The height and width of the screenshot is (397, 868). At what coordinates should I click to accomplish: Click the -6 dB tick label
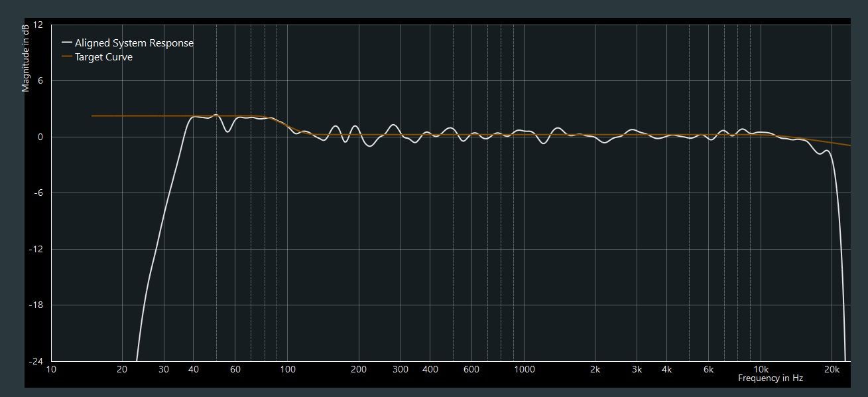(x=38, y=193)
